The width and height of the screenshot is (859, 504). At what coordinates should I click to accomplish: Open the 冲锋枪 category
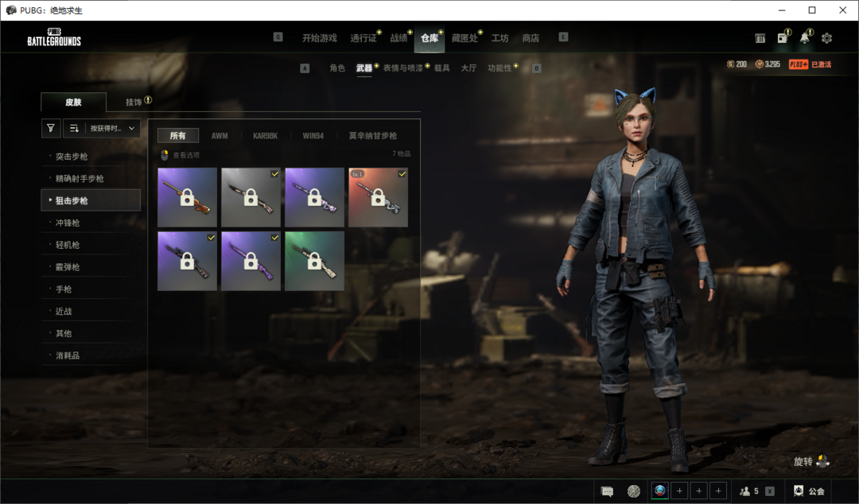[91, 223]
